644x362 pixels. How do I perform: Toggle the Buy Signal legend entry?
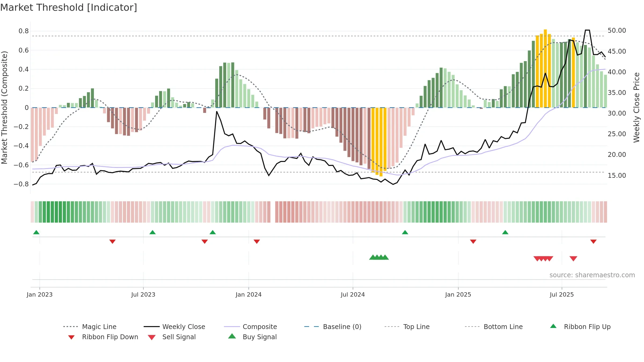click(x=252, y=337)
